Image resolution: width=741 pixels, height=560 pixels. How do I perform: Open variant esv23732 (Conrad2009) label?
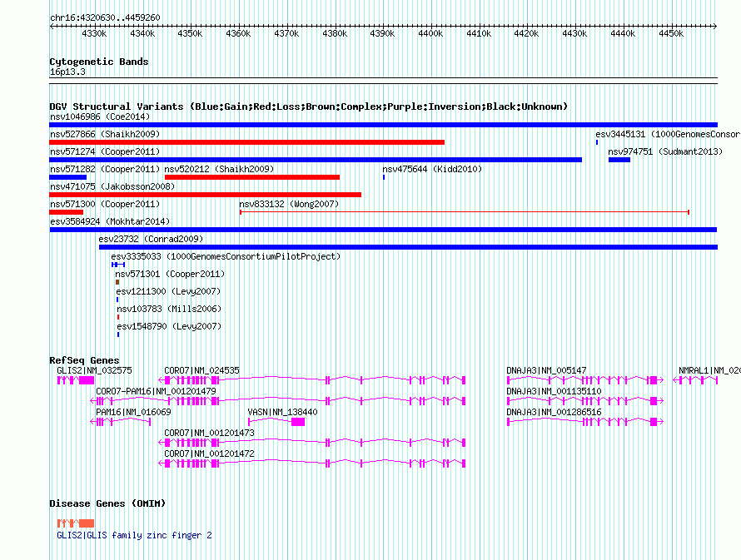coord(151,239)
